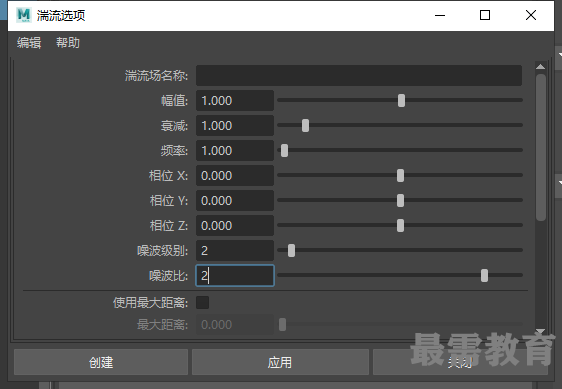
Task: Maximize the 湍流选项 window
Action: (x=485, y=15)
